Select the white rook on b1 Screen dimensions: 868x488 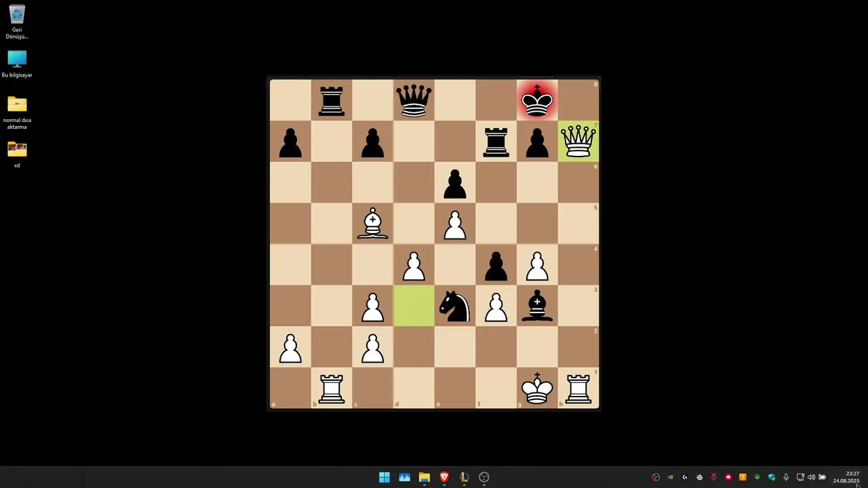coord(332,388)
